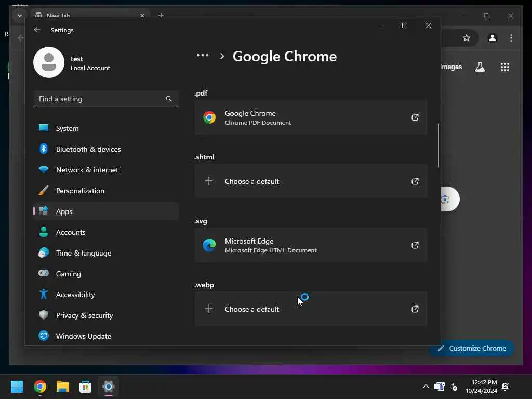
Task: Open Gaming settings
Action: pyautogui.click(x=106, y=274)
